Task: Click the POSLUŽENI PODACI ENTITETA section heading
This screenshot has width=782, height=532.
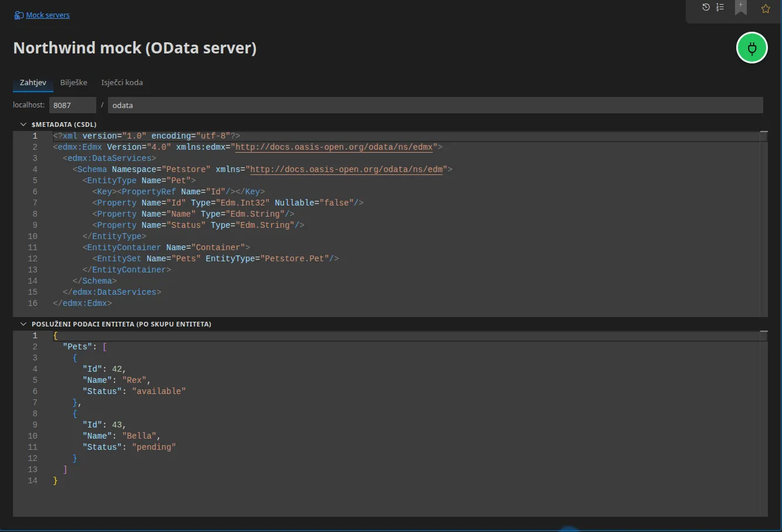Action: (122, 324)
